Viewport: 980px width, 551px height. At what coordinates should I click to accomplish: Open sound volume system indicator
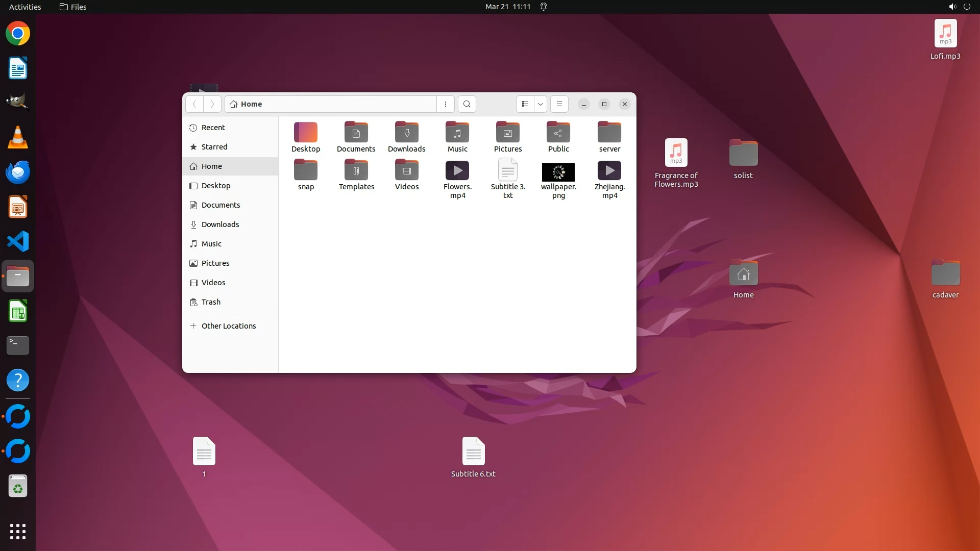(952, 7)
